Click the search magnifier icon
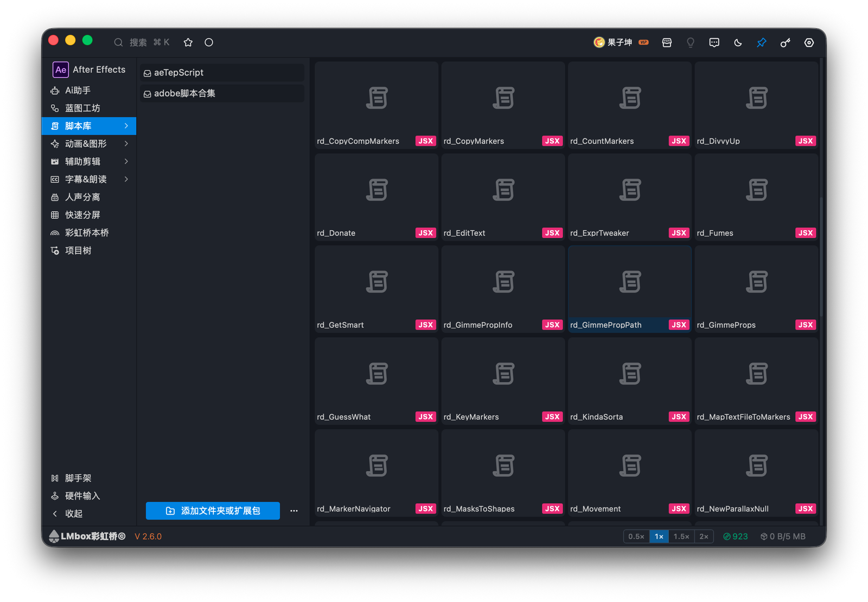This screenshot has height=602, width=868. [118, 42]
